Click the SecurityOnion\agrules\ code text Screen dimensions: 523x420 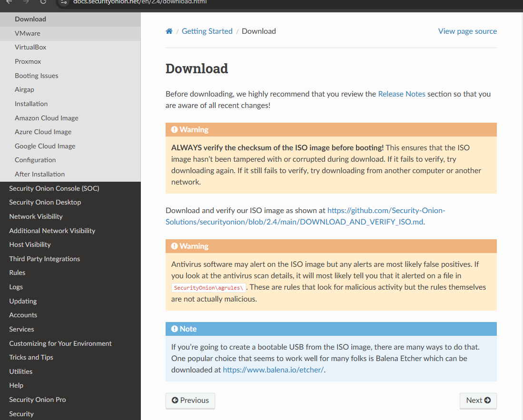point(208,288)
